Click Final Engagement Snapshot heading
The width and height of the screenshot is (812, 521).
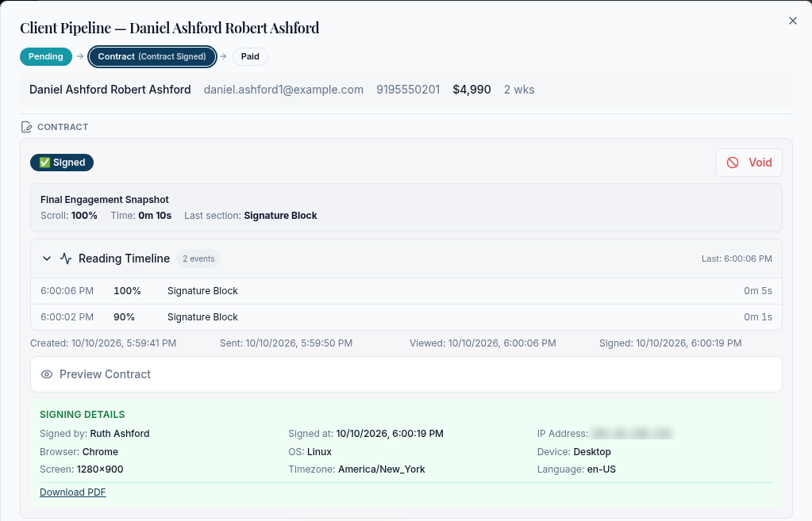105,200
